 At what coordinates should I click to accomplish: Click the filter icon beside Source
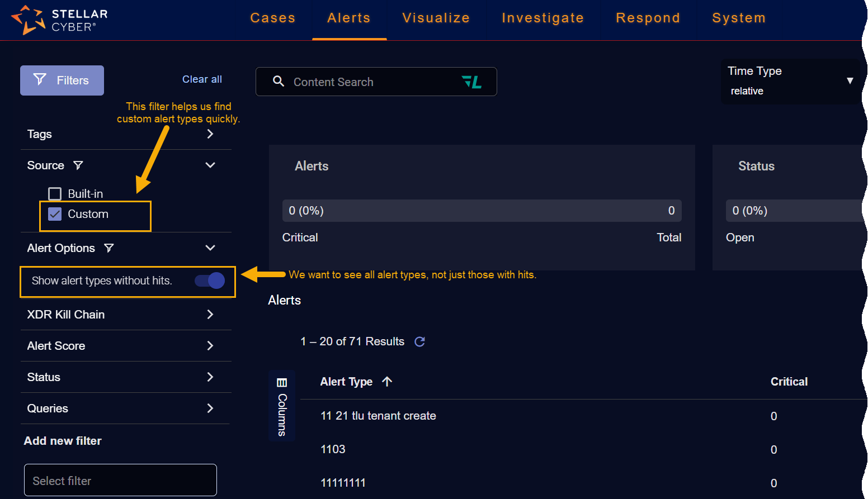tap(78, 165)
